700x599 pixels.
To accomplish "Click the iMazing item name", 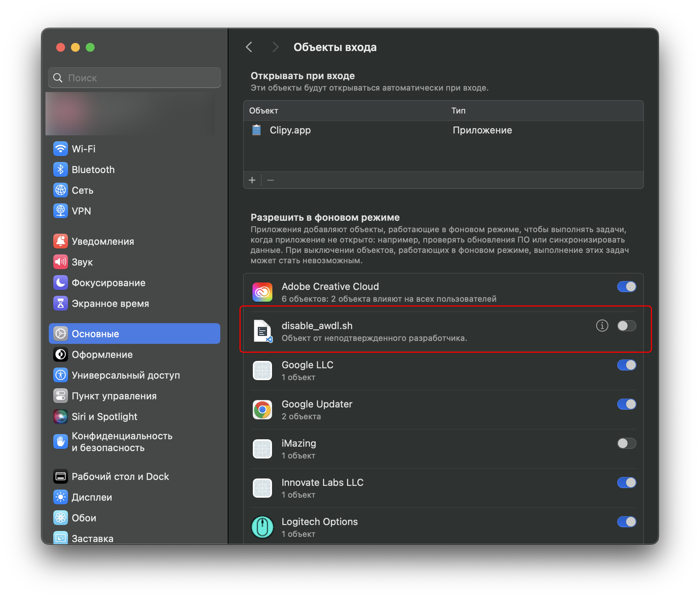I will [x=299, y=443].
